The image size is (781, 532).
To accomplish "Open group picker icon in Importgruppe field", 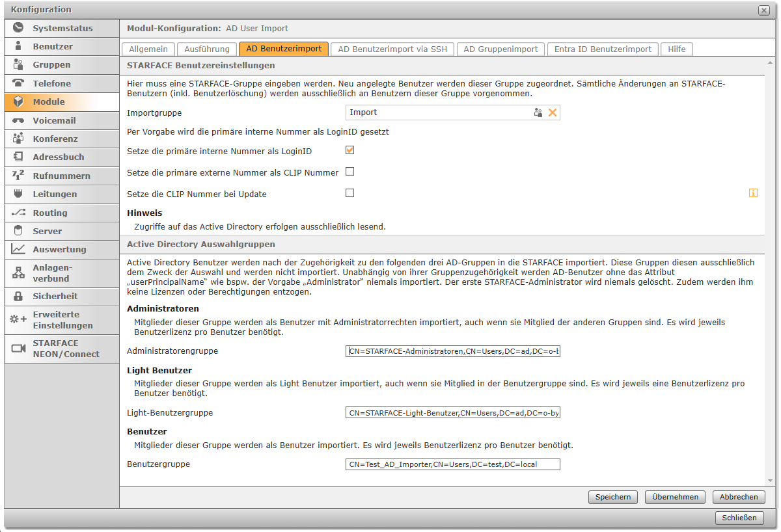I will [538, 113].
